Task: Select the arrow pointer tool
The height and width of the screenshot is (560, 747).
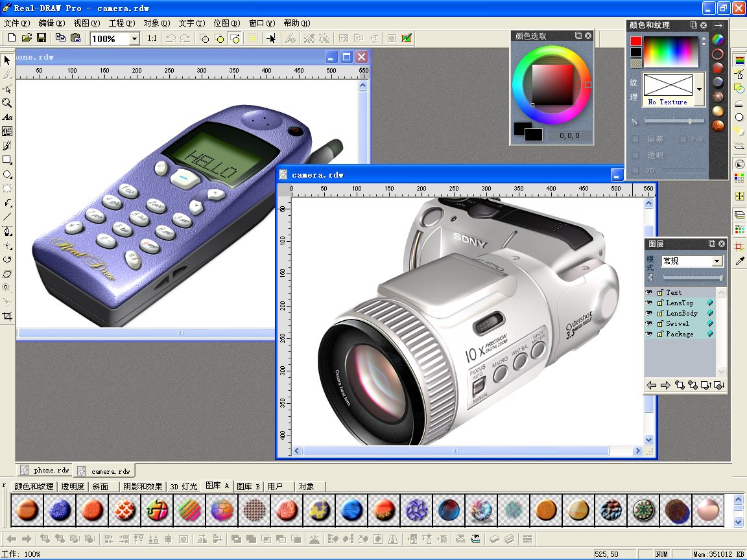Action: click(x=6, y=60)
